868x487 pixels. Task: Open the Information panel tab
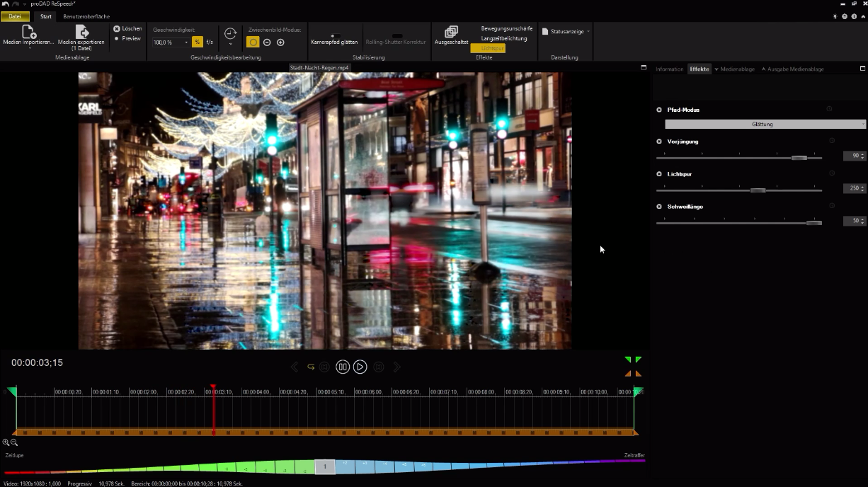[x=670, y=69]
